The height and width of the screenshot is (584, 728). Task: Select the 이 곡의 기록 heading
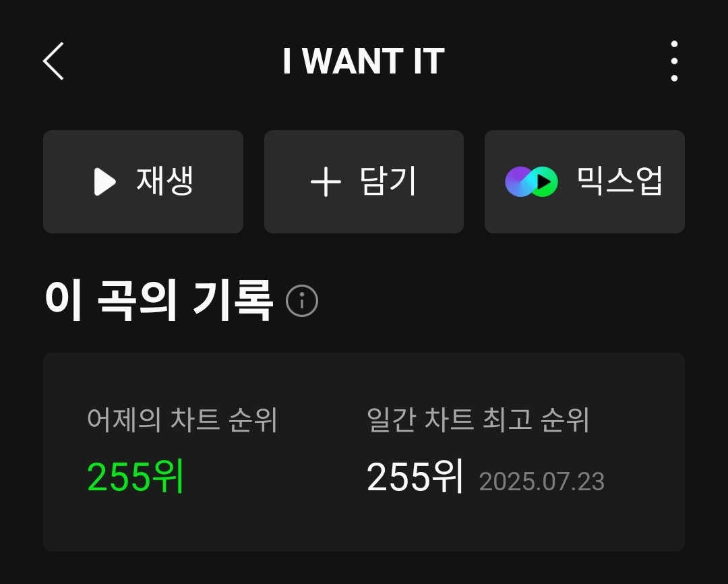point(158,300)
